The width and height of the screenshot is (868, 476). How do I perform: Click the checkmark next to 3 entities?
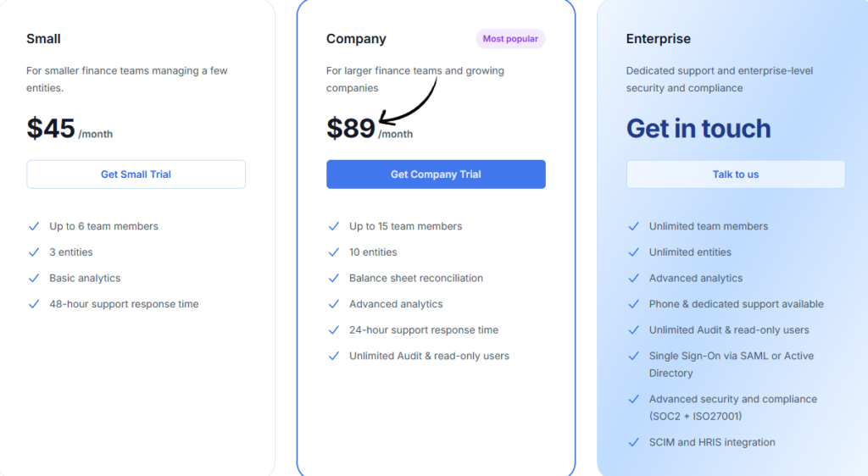coord(34,252)
